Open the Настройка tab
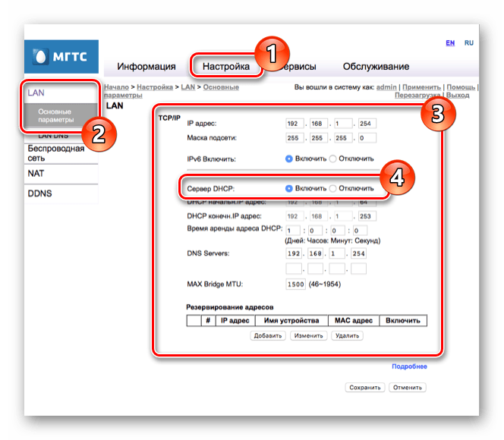This screenshot has width=504, height=440. click(x=226, y=67)
